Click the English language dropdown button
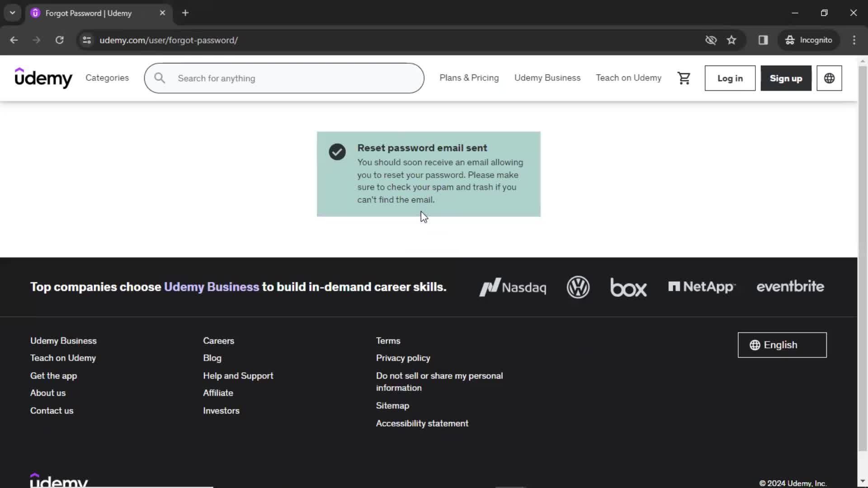 click(782, 344)
